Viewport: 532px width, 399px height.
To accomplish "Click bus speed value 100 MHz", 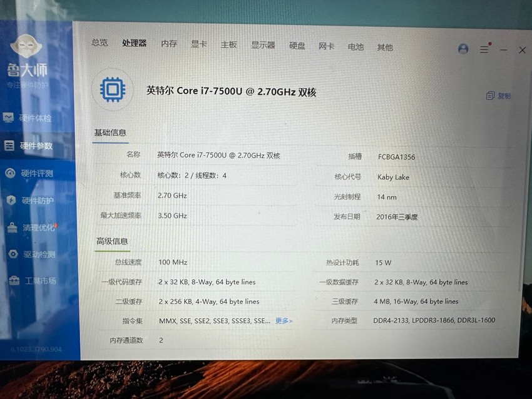I will click(173, 263).
